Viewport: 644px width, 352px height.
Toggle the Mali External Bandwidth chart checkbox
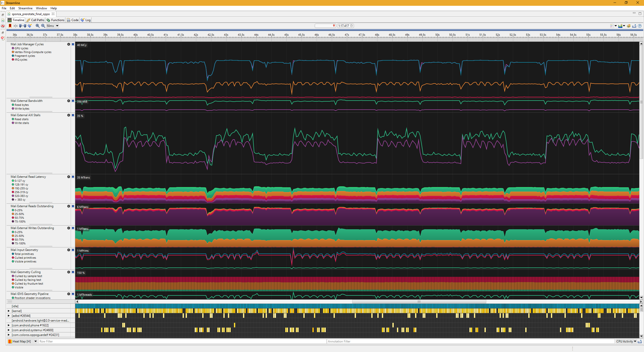coord(73,101)
